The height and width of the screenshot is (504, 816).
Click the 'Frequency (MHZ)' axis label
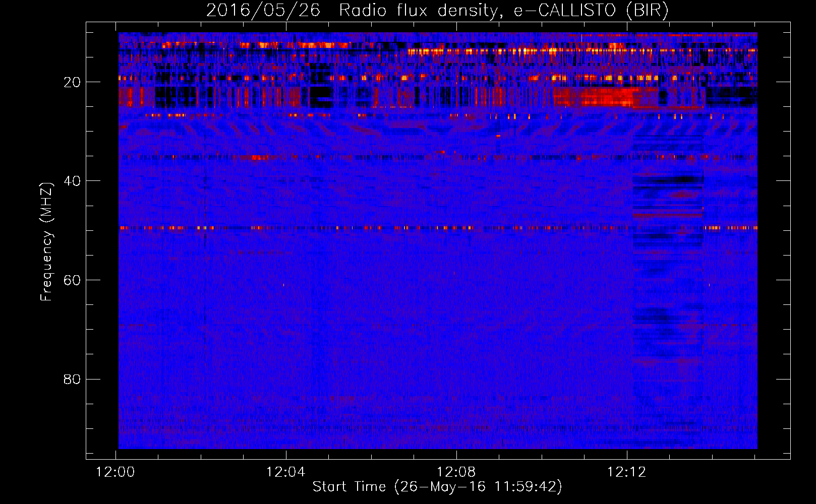point(46,242)
